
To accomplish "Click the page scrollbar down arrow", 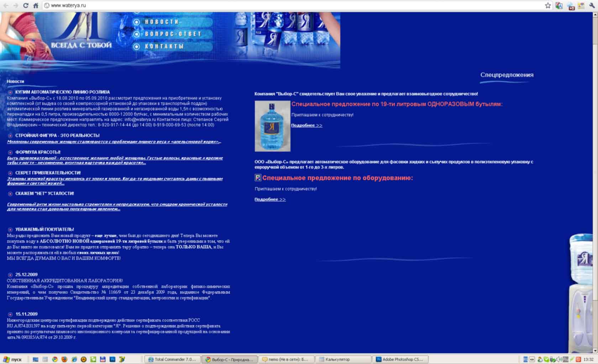I will point(595,350).
